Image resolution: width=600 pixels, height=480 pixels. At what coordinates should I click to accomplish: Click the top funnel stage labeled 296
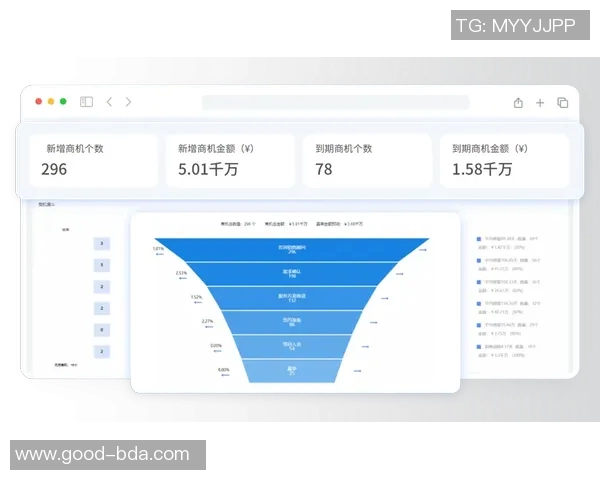click(x=293, y=249)
